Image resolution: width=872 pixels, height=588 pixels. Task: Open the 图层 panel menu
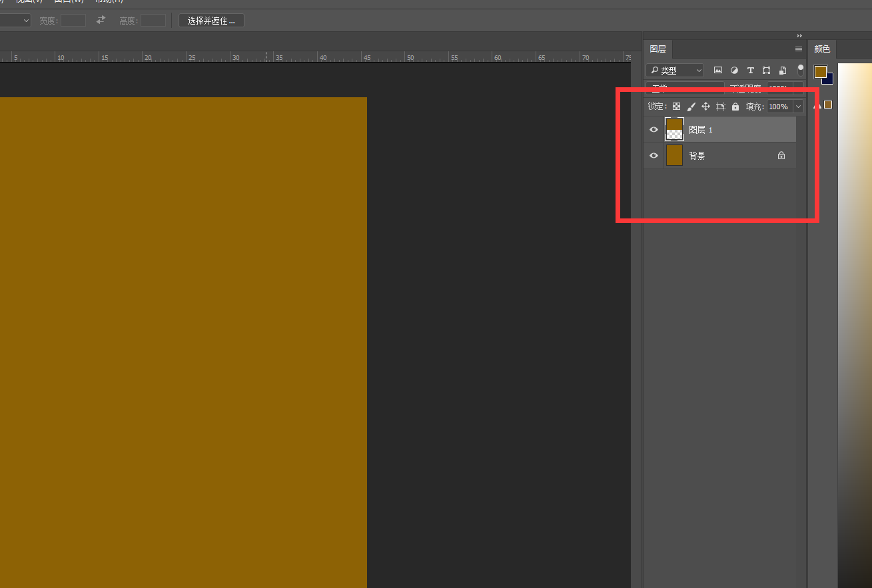(x=799, y=49)
